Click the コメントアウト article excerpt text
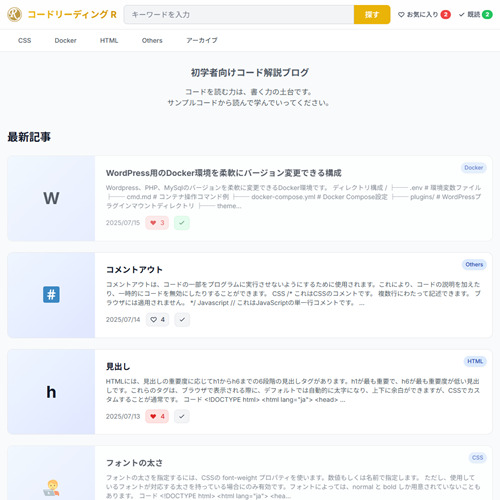This screenshot has width=500, height=500. (293, 294)
